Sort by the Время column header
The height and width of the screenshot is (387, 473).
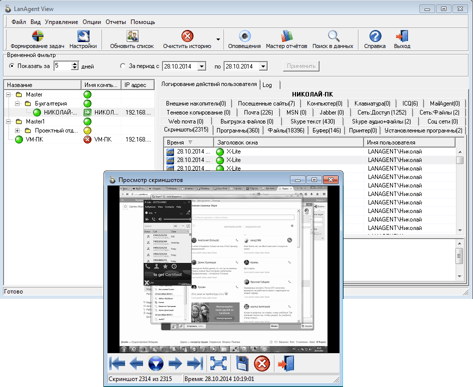(188, 143)
